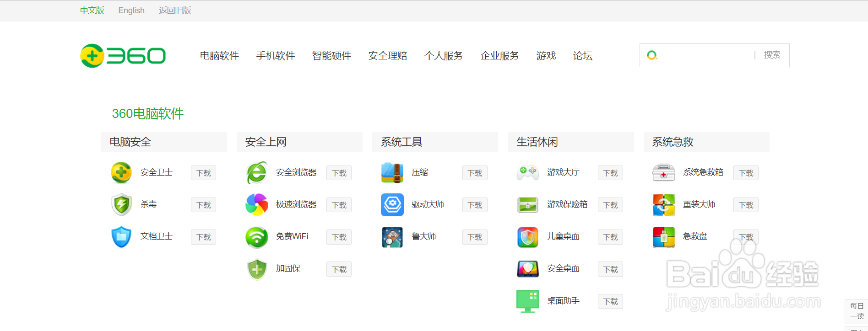Click the 鲁大师 text label
The image size is (868, 331).
click(423, 236)
